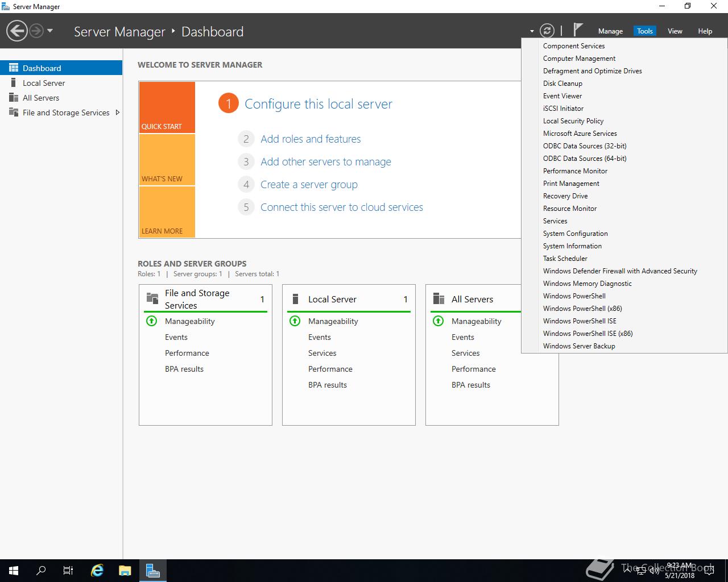
Task: Click the WHAT'S NEW tile
Action: click(x=167, y=160)
